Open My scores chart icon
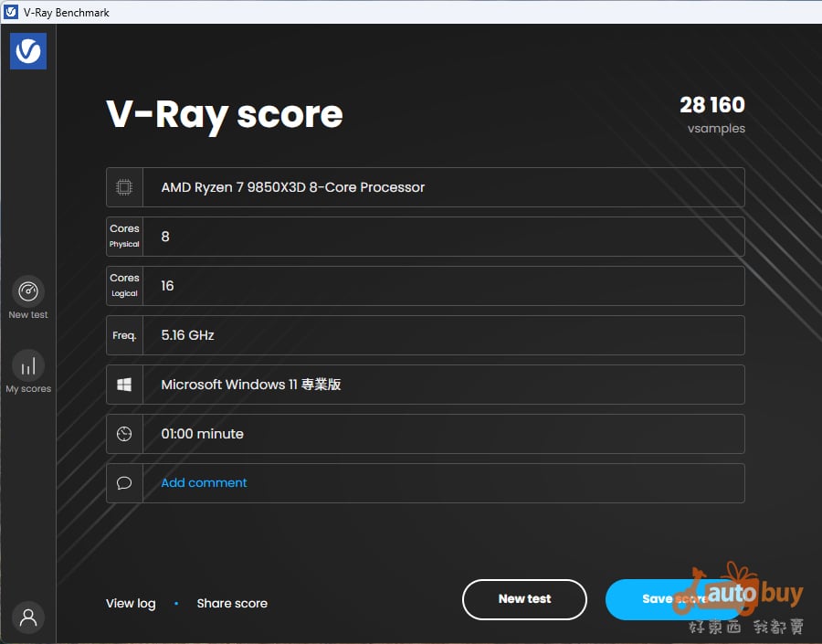Screen dimensions: 822x644 click(28, 365)
